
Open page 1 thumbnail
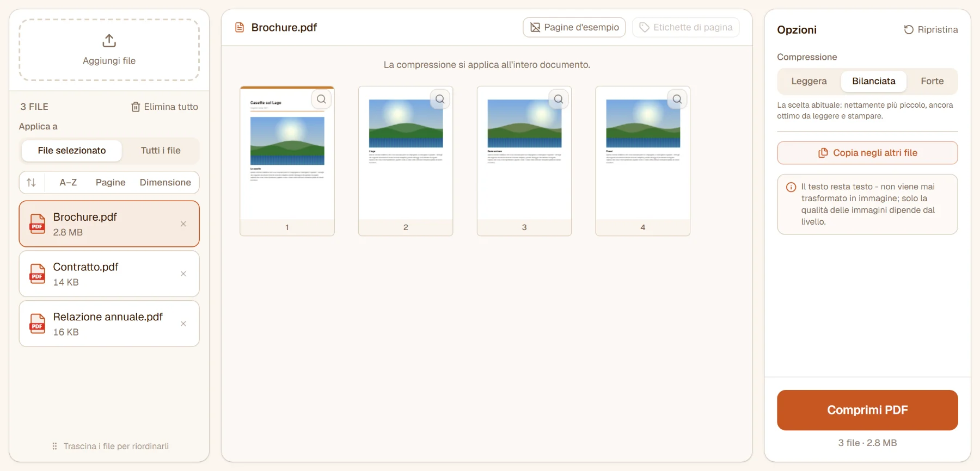(x=287, y=161)
